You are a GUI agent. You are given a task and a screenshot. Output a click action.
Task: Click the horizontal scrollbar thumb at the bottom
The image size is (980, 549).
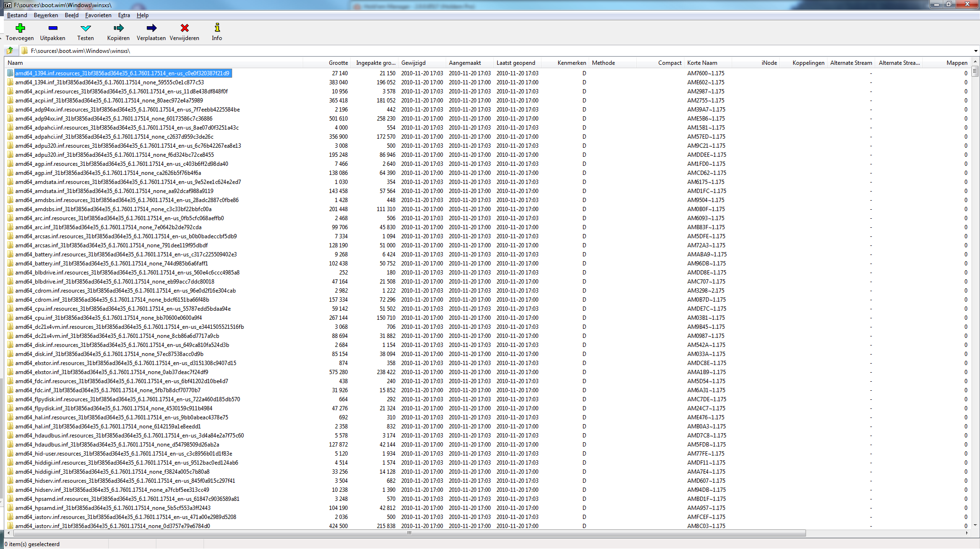pyautogui.click(x=409, y=533)
